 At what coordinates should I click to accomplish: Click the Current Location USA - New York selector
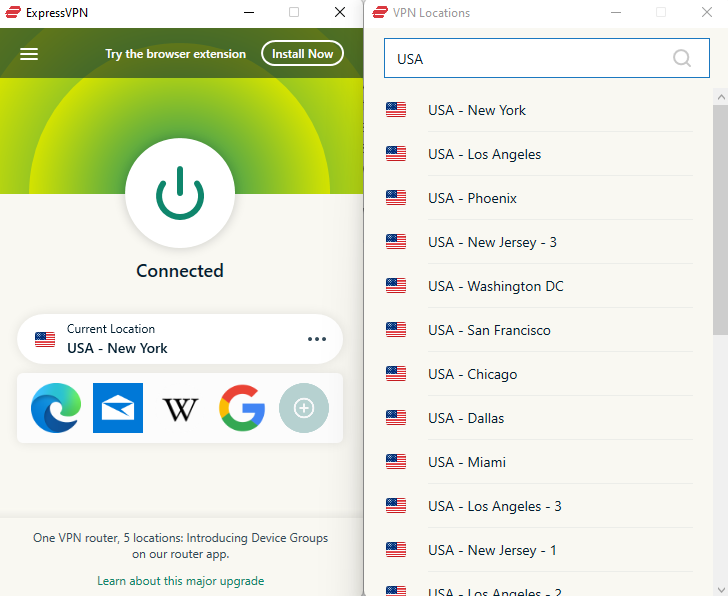160,339
